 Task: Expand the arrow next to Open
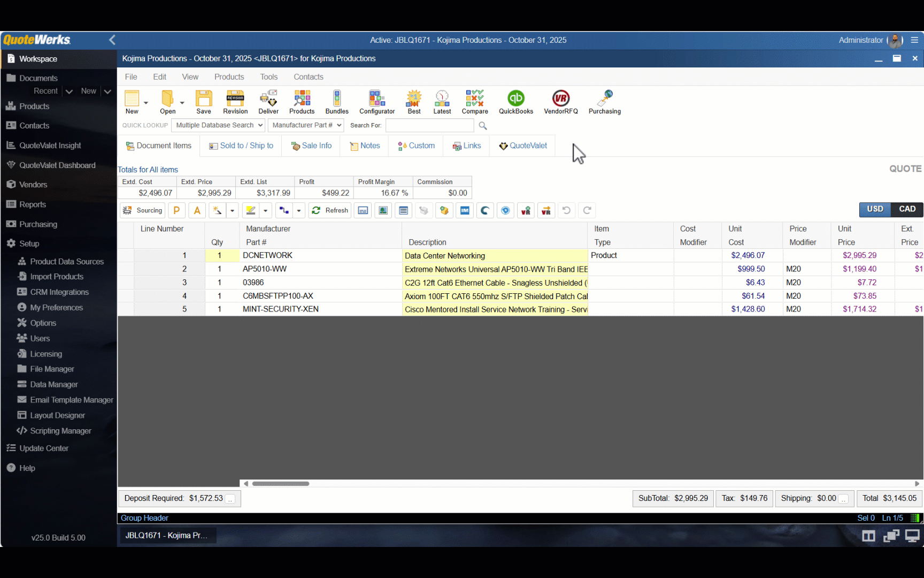pos(182,102)
